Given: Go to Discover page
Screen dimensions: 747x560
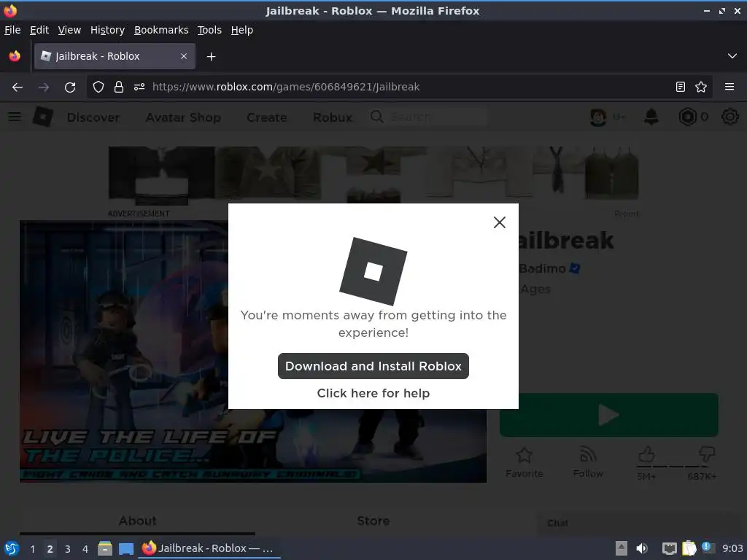Looking at the screenshot, I should point(93,117).
